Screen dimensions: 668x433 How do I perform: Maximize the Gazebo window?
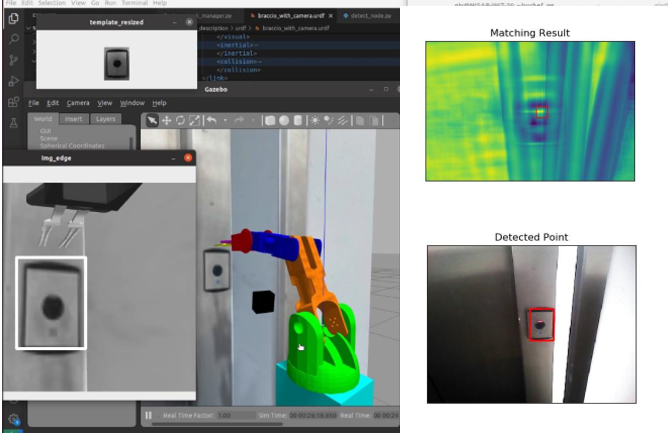[x=386, y=89]
